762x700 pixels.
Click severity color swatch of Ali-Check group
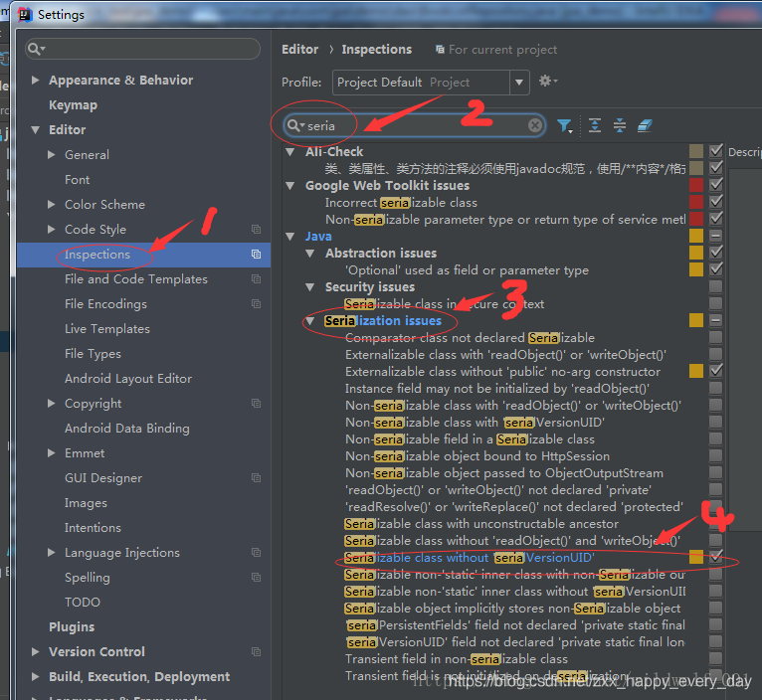696,151
